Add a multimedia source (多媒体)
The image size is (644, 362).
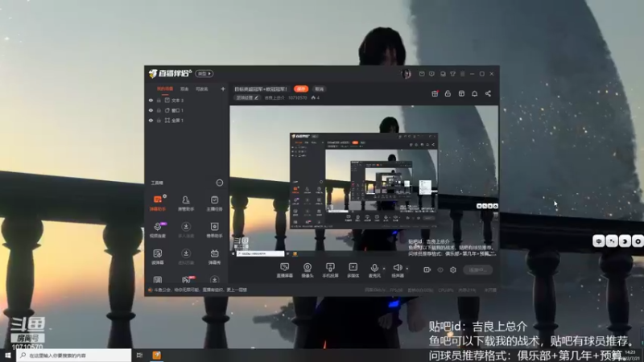pos(353,270)
